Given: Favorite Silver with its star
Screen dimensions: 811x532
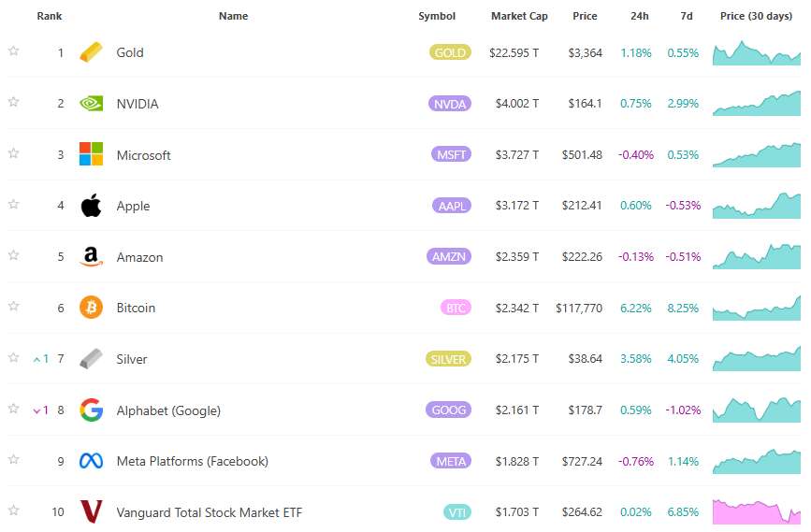Looking at the screenshot, I should tap(13, 357).
